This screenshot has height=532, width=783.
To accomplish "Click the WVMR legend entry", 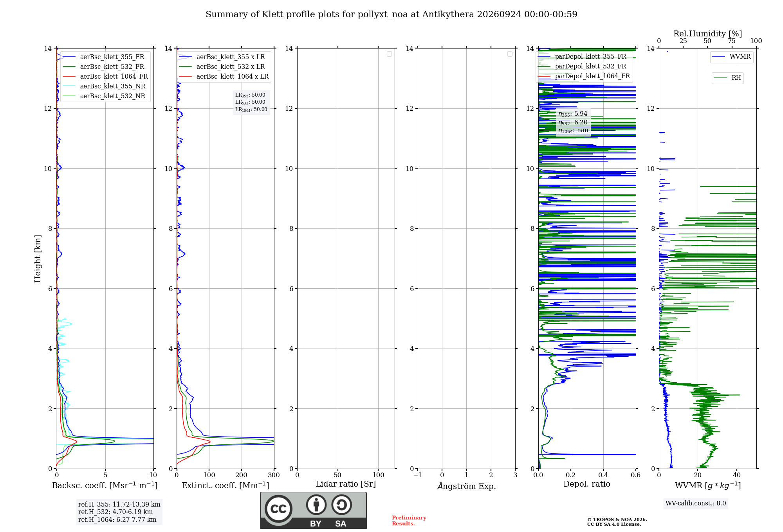I will (731, 57).
